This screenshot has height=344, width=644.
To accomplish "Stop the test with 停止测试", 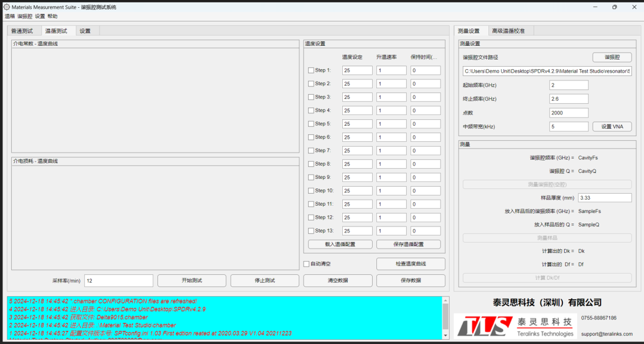I will tap(265, 280).
